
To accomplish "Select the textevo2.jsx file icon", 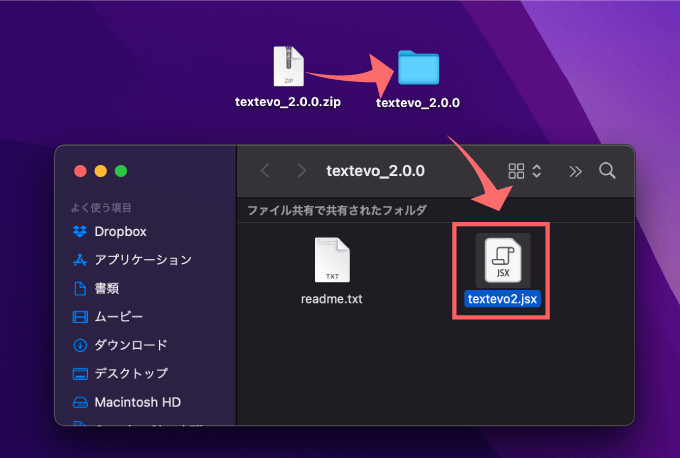I will tap(503, 260).
